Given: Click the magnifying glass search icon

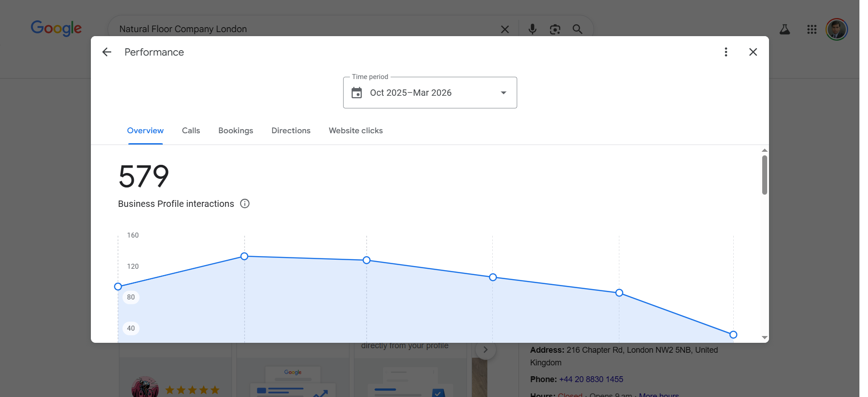Looking at the screenshot, I should pyautogui.click(x=577, y=29).
